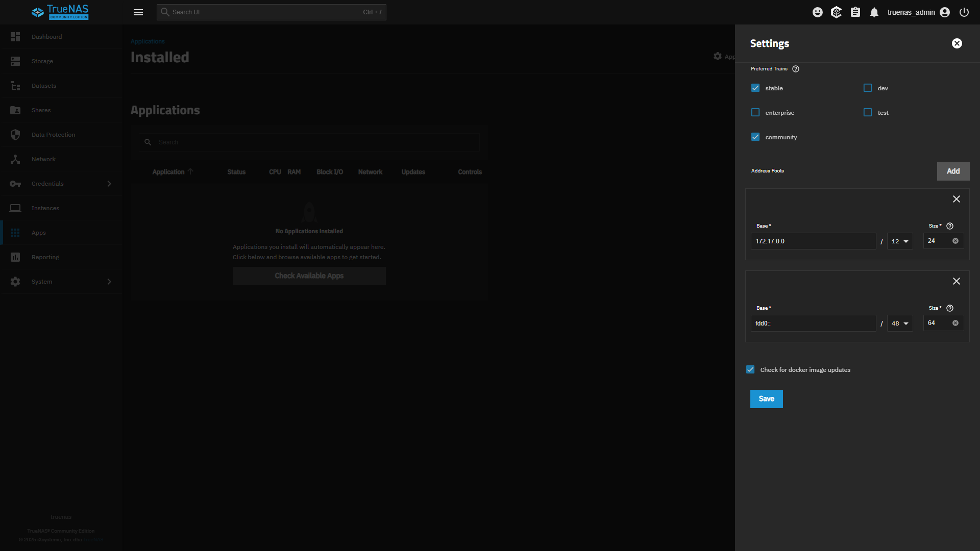980x551 pixels.
Task: Enable the enterprise train checkbox
Action: (x=755, y=112)
